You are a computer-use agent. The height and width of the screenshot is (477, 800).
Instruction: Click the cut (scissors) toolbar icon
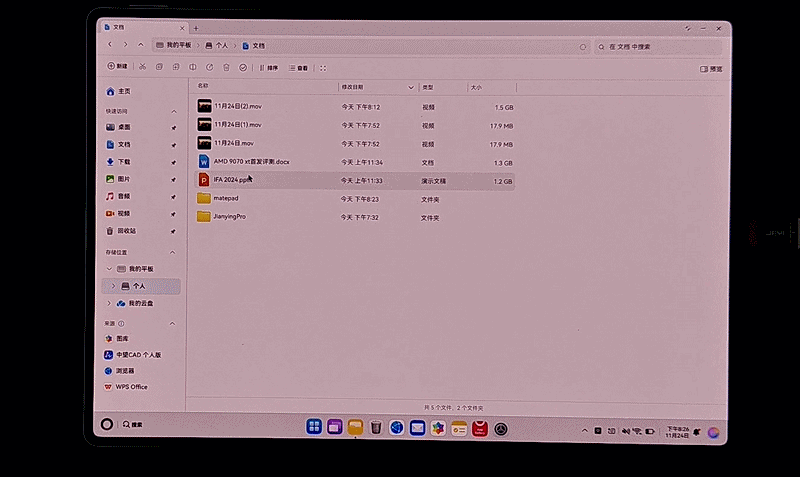click(x=143, y=67)
